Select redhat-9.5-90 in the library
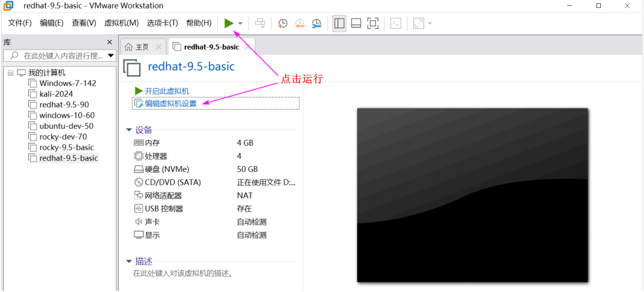The height and width of the screenshot is (292, 644). pos(64,105)
